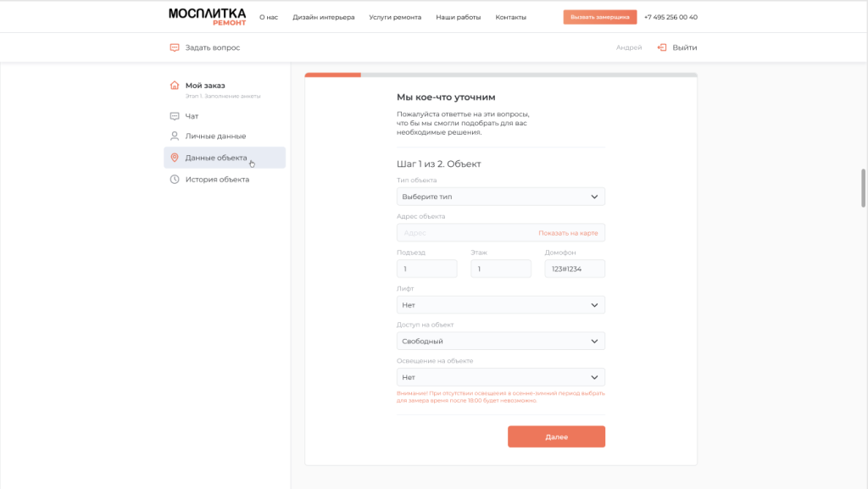Screen dimensions: 868x489
Task: Expand the Освещение на объекте dropdown
Action: point(500,378)
